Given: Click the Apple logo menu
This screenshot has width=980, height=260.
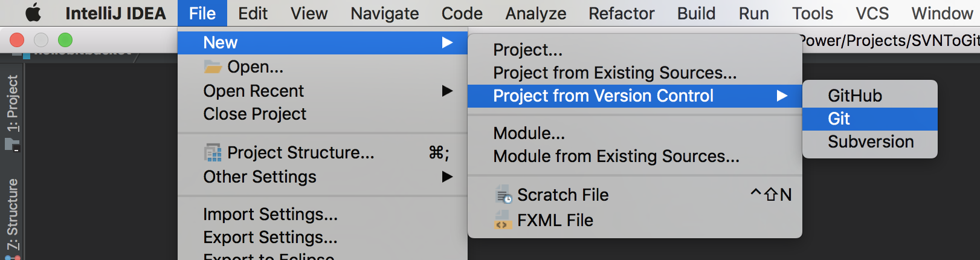Looking at the screenshot, I should tap(33, 13).
